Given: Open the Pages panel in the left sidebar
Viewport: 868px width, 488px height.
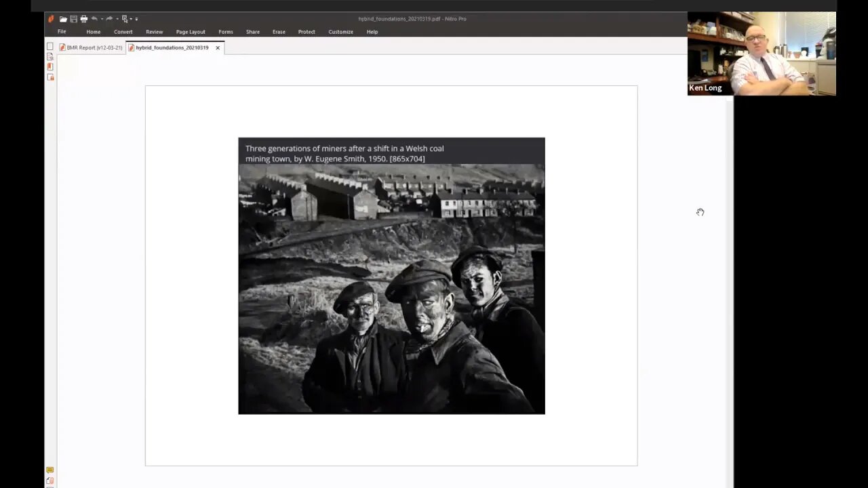Looking at the screenshot, I should tap(50, 47).
